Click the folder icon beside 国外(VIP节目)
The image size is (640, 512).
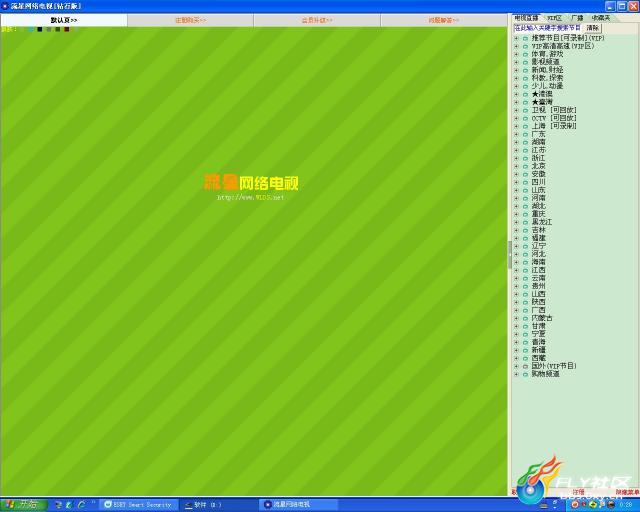525,366
